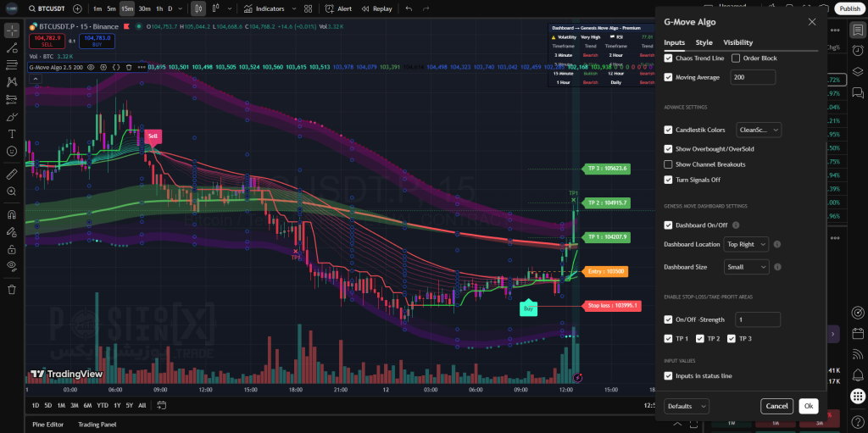Add symbol with plus circle icon
The width and height of the screenshot is (868, 433).
point(77,8)
